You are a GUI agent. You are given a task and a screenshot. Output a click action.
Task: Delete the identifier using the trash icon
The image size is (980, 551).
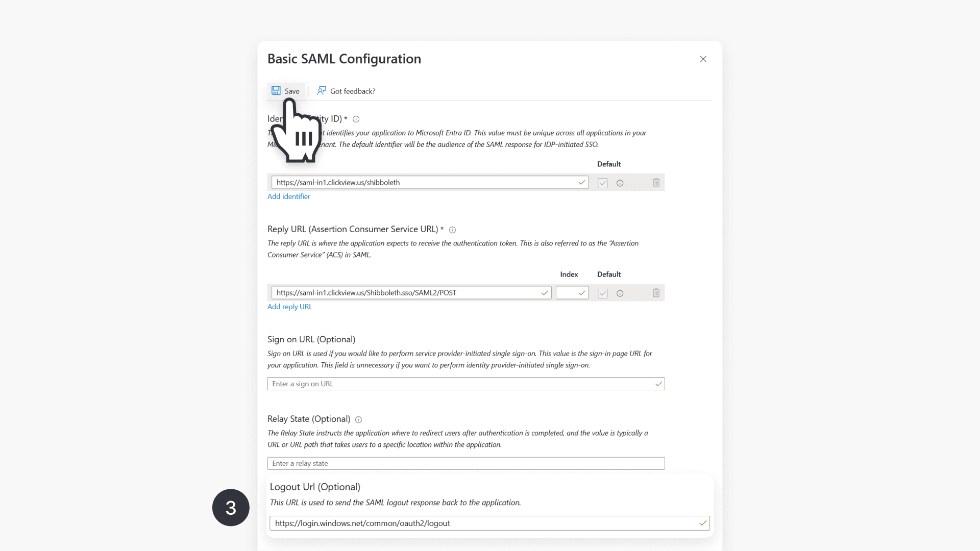(656, 182)
